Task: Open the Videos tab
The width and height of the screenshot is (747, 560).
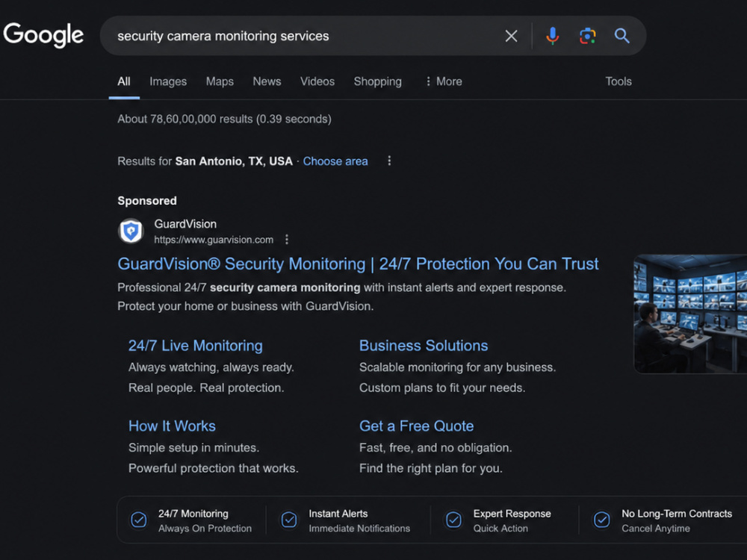Action: point(317,81)
